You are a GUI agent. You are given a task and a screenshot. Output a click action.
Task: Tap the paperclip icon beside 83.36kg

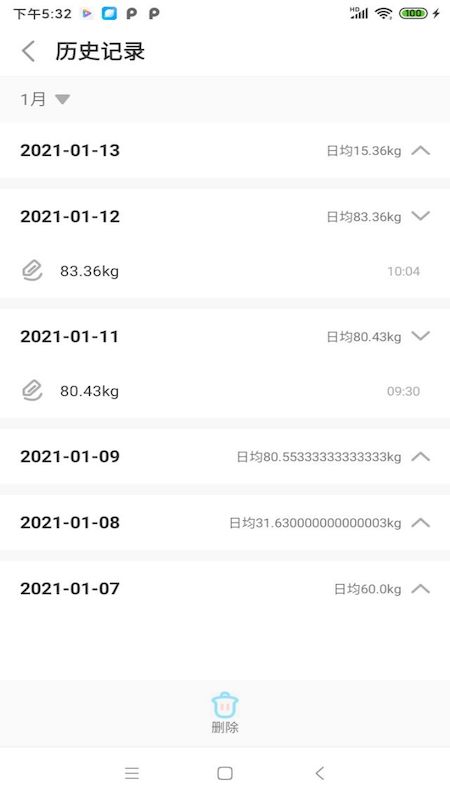tap(32, 271)
